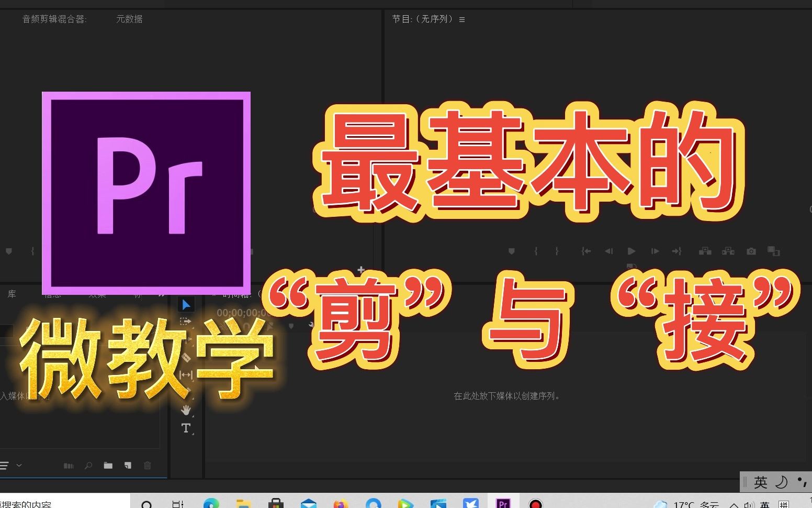Toggle the floating IME bar 英 language mode
The width and height of the screenshot is (812, 508).
click(761, 482)
